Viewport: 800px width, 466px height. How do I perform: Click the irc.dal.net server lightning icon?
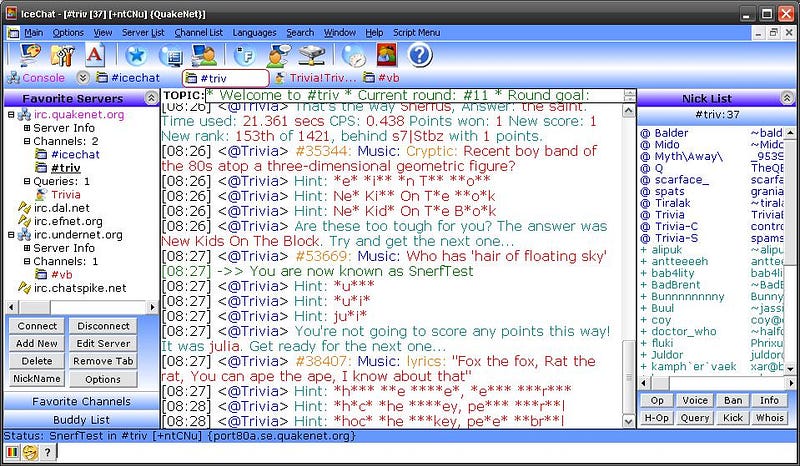24,208
